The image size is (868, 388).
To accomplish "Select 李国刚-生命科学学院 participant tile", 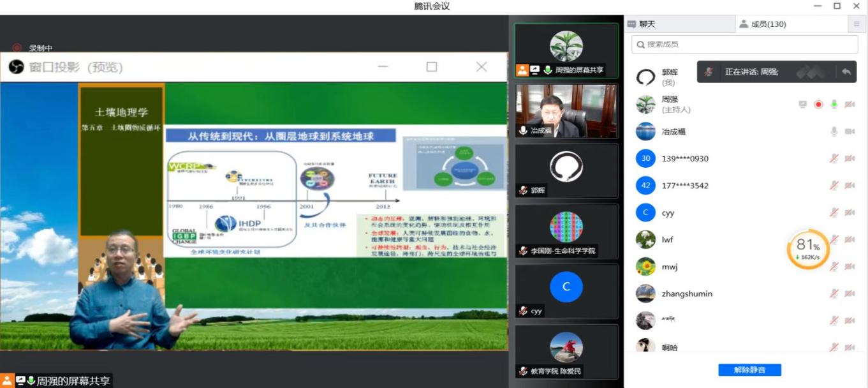I will (x=566, y=230).
